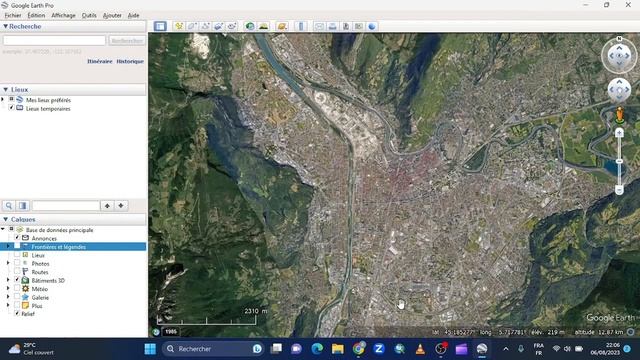Open 1985 historical imagery date badge
Viewport: 640px width, 360px height.
click(x=171, y=331)
